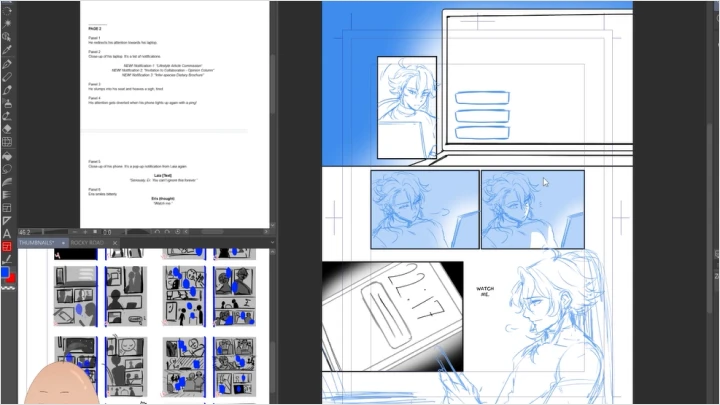The width and height of the screenshot is (720, 405).
Task: Click scroll-up arrow of thumbnails panel
Action: click(273, 252)
